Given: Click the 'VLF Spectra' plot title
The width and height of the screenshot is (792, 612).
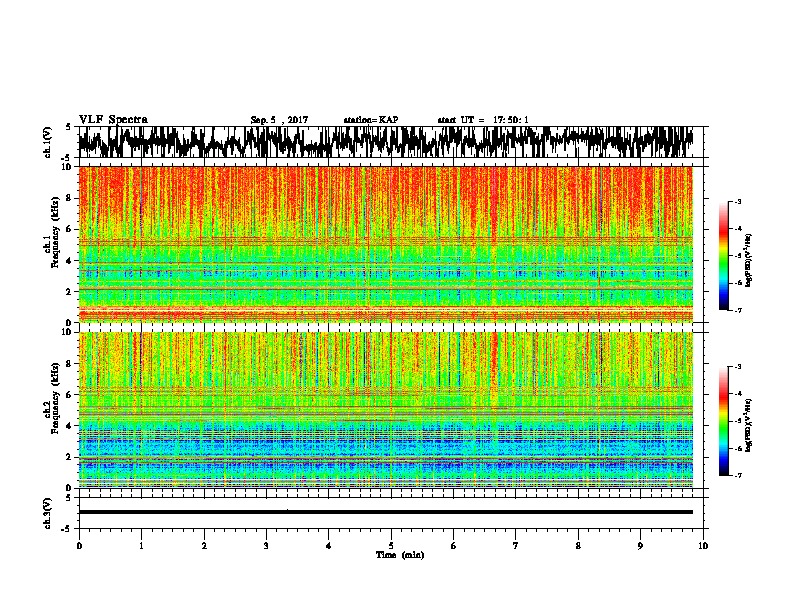Looking at the screenshot, I should (x=113, y=120).
